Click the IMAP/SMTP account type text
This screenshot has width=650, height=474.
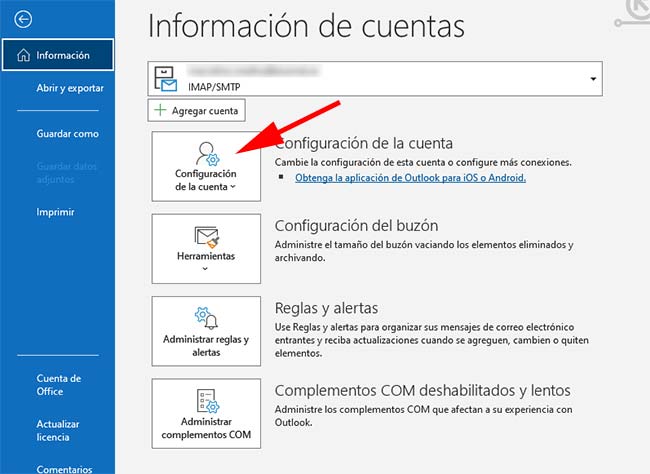point(214,87)
